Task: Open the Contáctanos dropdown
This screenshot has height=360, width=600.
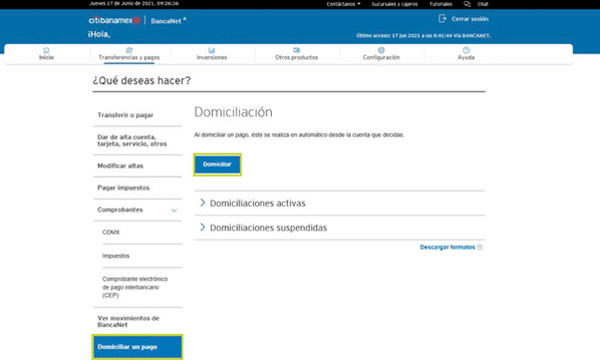Action: (343, 4)
